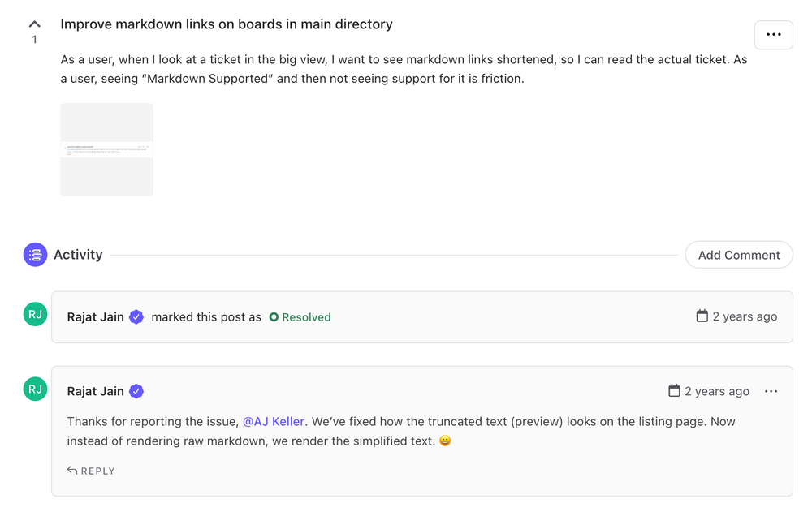812x512 pixels.
Task: Click the verified badge in the status update
Action: click(136, 316)
